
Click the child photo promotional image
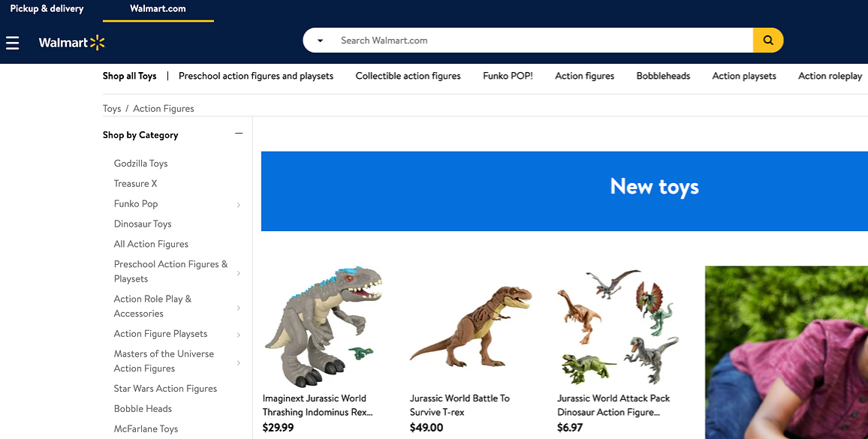click(x=786, y=353)
